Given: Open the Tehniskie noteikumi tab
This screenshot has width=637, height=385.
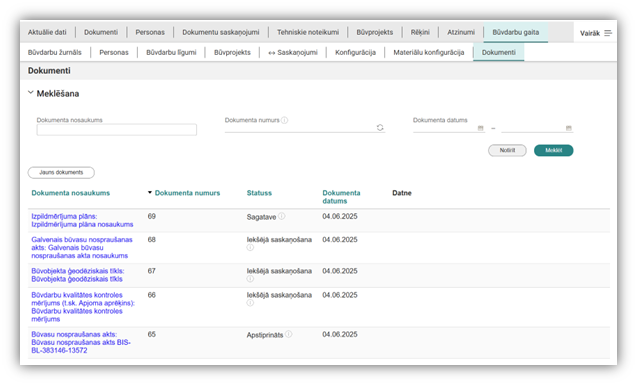Looking at the screenshot, I should pos(308,32).
